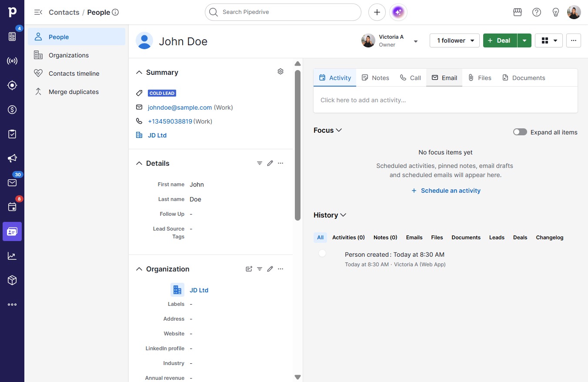
Task: Switch to the Documents tab
Action: [x=524, y=77]
